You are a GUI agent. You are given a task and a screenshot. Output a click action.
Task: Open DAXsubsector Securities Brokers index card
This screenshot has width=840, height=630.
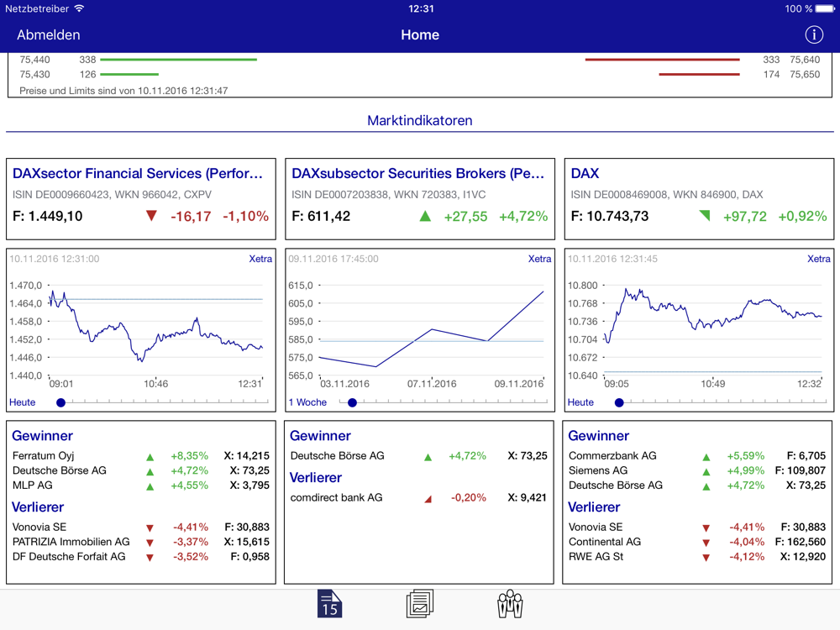[420, 199]
